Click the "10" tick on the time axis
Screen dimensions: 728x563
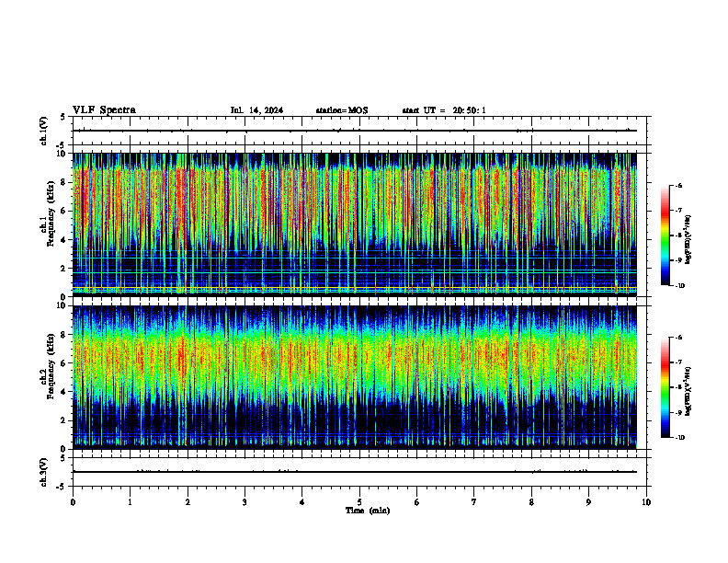click(x=646, y=502)
